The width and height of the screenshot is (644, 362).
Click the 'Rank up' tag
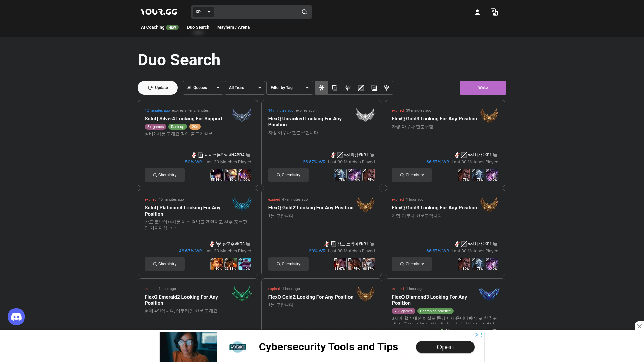coord(177,127)
